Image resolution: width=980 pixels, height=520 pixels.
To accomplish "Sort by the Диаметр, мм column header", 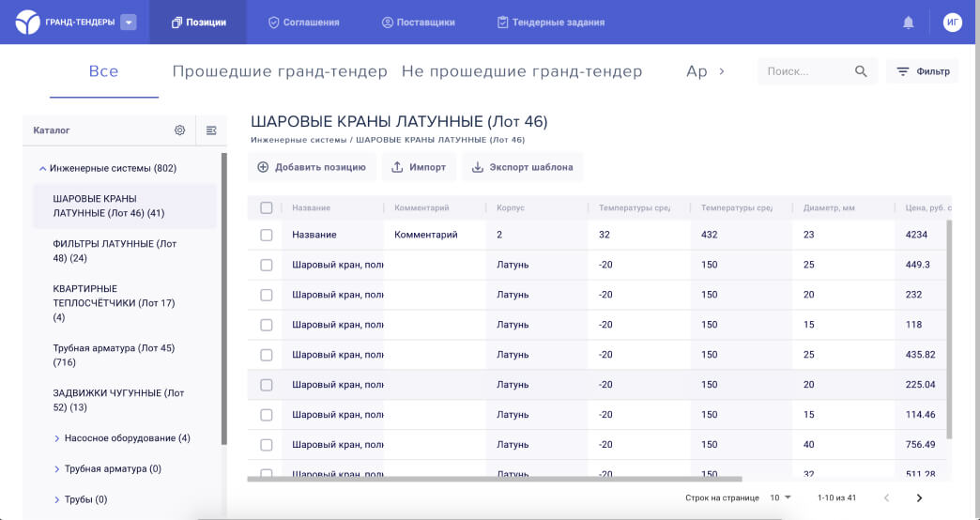I will coord(829,207).
